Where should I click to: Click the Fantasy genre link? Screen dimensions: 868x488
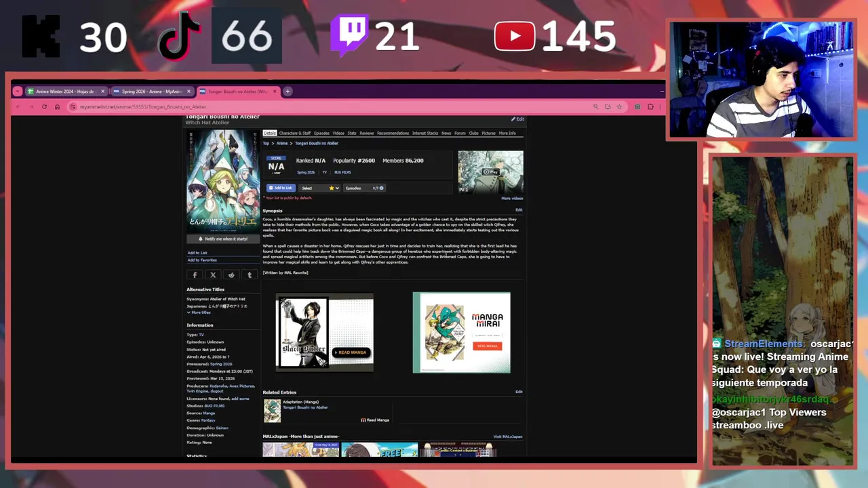(208, 420)
